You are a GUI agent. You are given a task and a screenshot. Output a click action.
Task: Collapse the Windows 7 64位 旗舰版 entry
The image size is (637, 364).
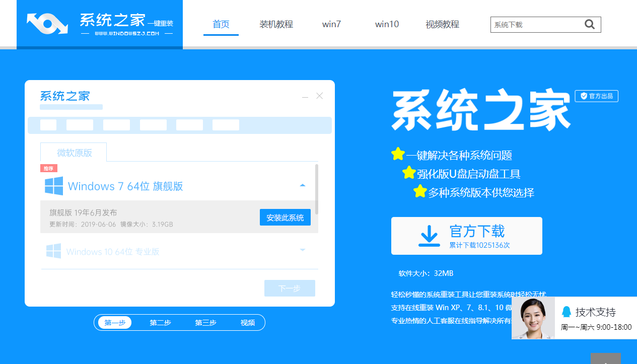(303, 186)
